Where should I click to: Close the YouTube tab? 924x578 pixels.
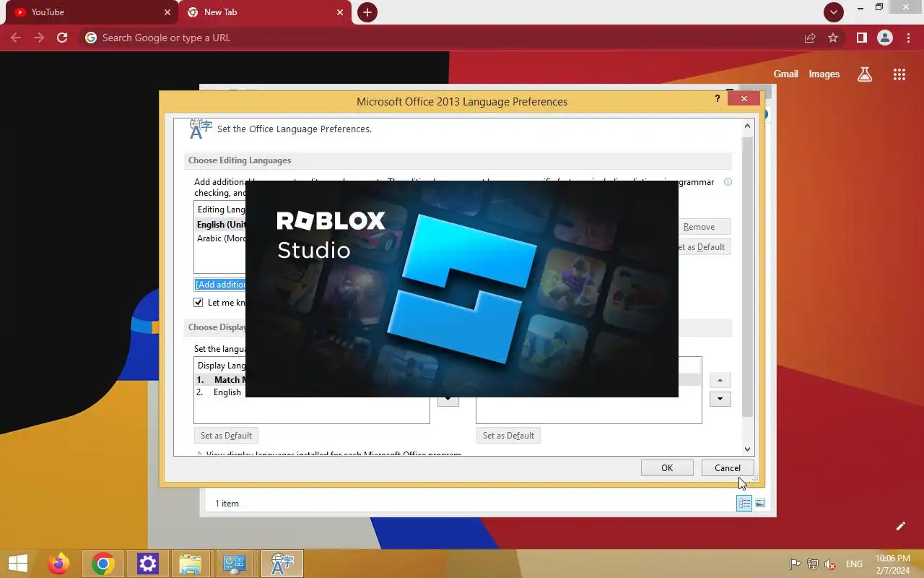167,12
